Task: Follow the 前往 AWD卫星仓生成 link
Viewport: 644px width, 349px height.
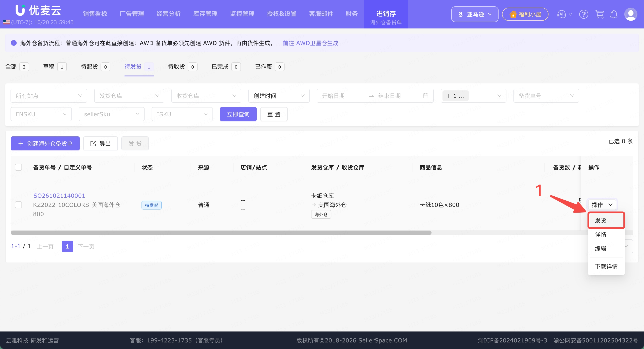Action: pyautogui.click(x=311, y=43)
